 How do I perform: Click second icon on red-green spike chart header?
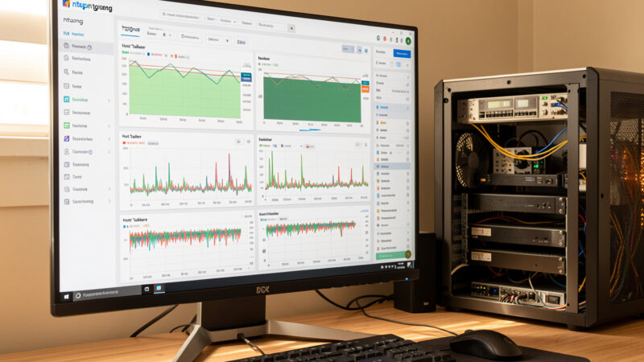point(248,142)
